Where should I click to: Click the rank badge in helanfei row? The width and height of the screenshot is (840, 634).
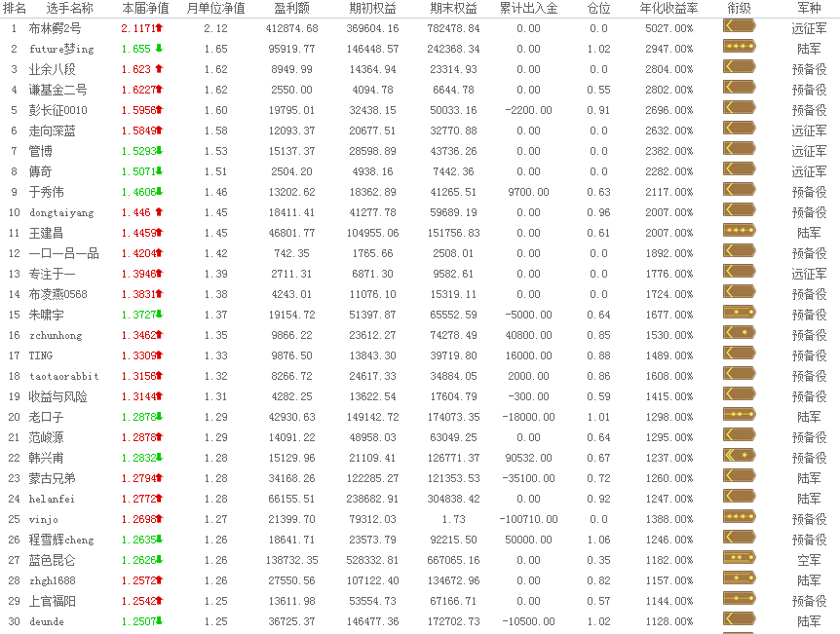point(739,496)
